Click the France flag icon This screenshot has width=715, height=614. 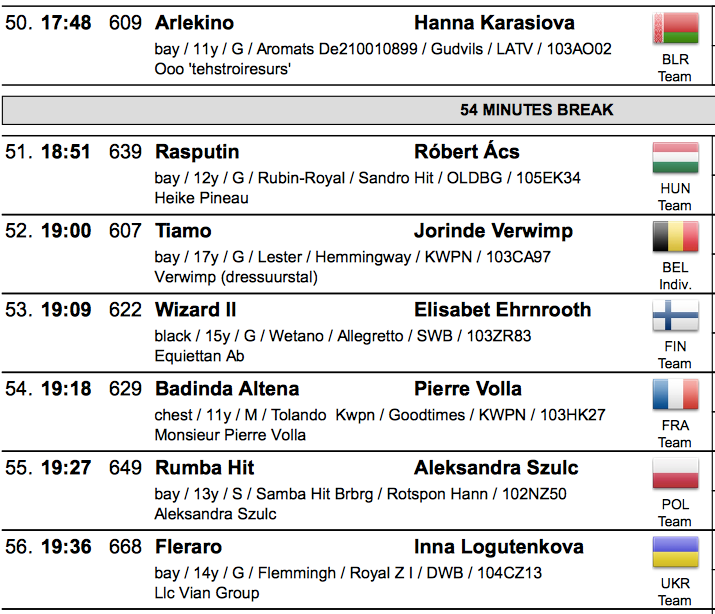[675, 394]
